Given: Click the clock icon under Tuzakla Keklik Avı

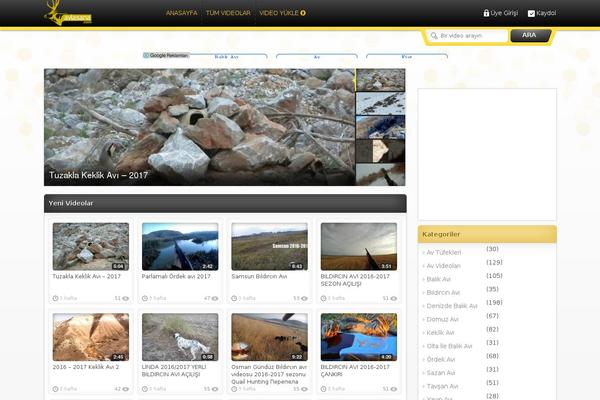Looking at the screenshot, I should (56, 298).
